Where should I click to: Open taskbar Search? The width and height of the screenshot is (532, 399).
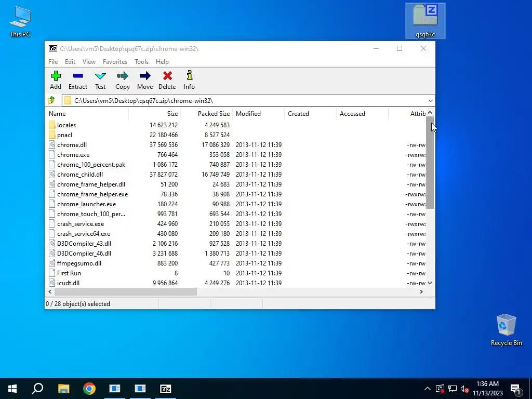pyautogui.click(x=37, y=389)
